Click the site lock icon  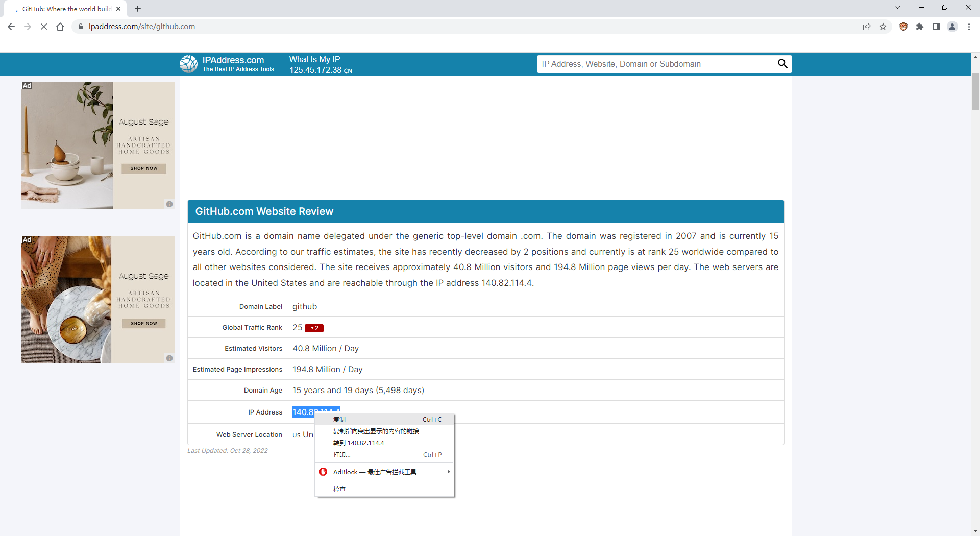click(80, 27)
